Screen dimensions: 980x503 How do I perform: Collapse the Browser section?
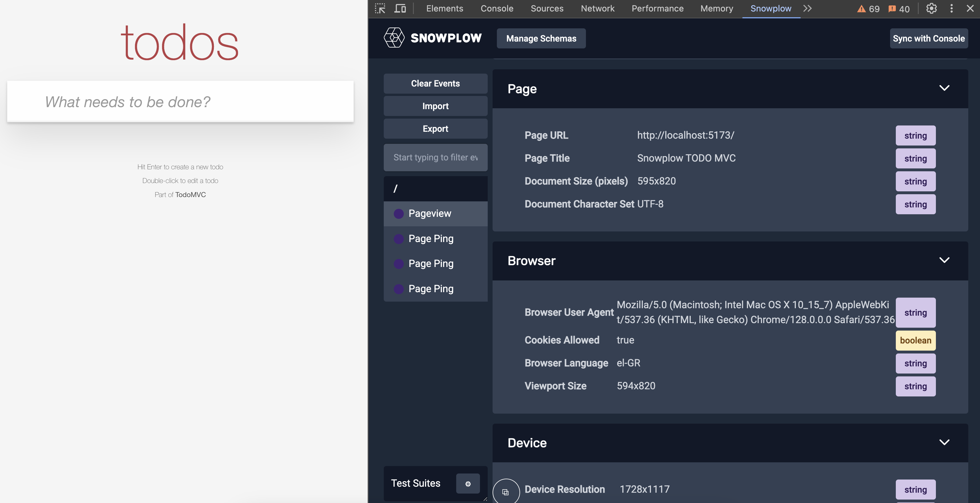944,260
